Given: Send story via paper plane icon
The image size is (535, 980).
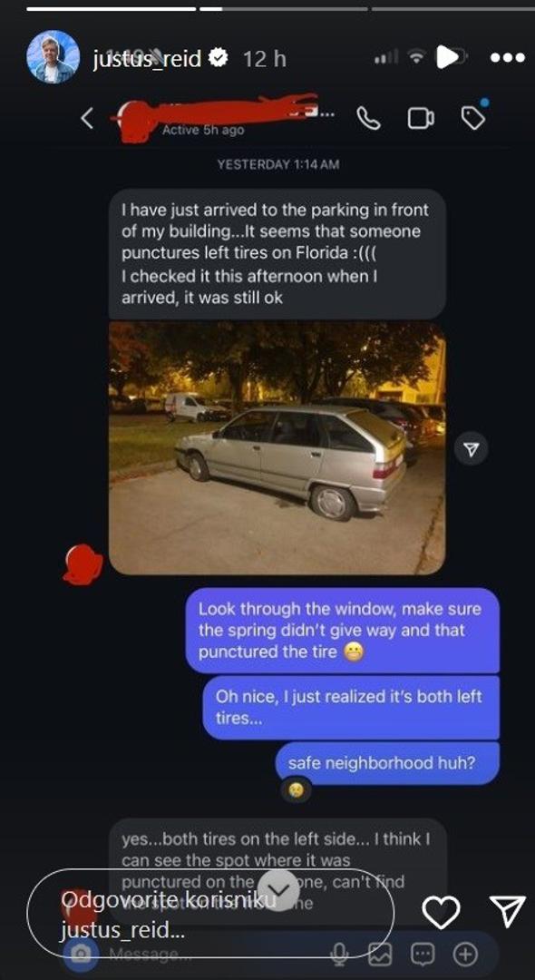Looking at the screenshot, I should click(x=507, y=911).
